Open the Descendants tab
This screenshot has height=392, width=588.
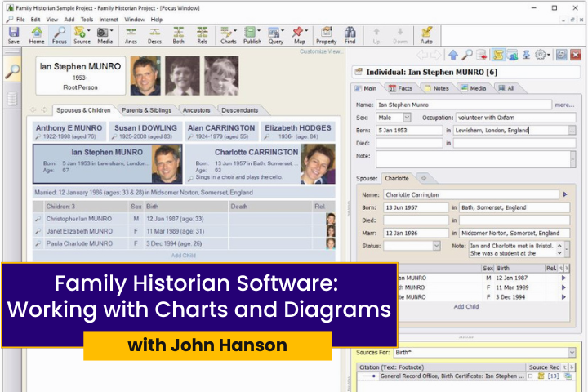click(239, 110)
